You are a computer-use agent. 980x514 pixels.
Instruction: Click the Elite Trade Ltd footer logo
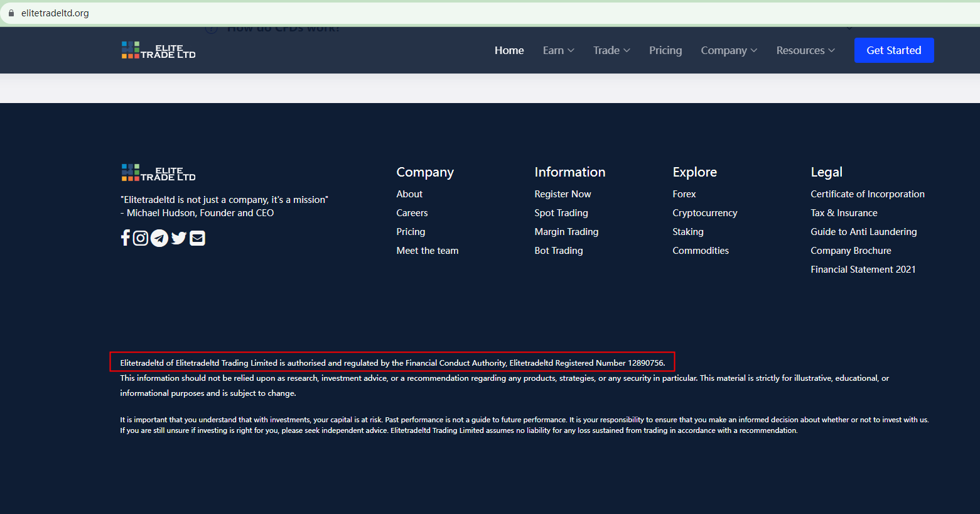(x=158, y=173)
